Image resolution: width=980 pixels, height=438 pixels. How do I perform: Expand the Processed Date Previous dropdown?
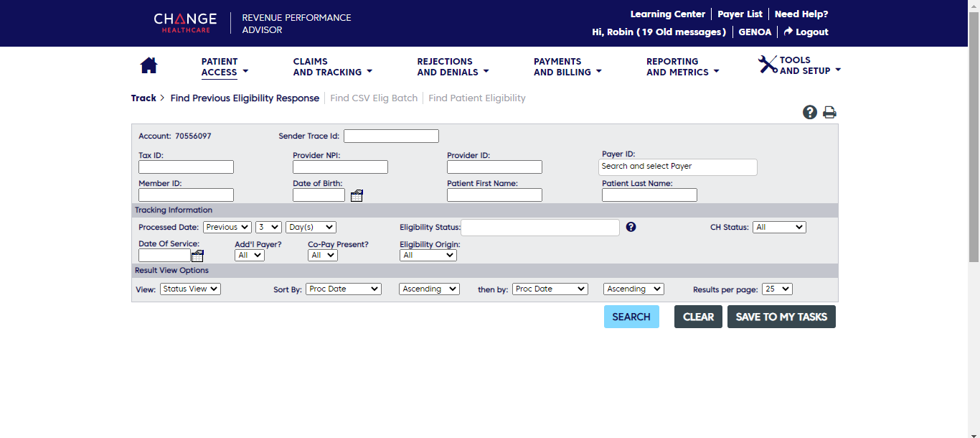pos(227,227)
